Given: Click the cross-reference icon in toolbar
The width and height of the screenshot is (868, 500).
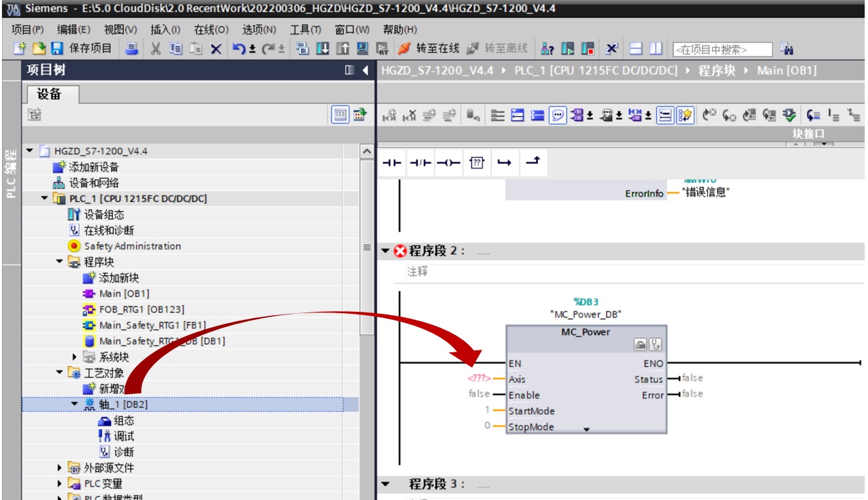Looking at the screenshot, I should coord(612,49).
